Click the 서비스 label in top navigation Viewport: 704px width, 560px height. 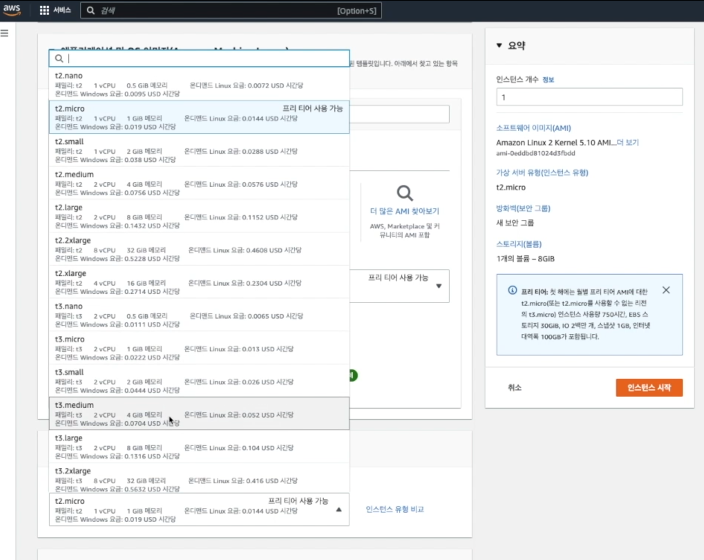[x=62, y=10]
